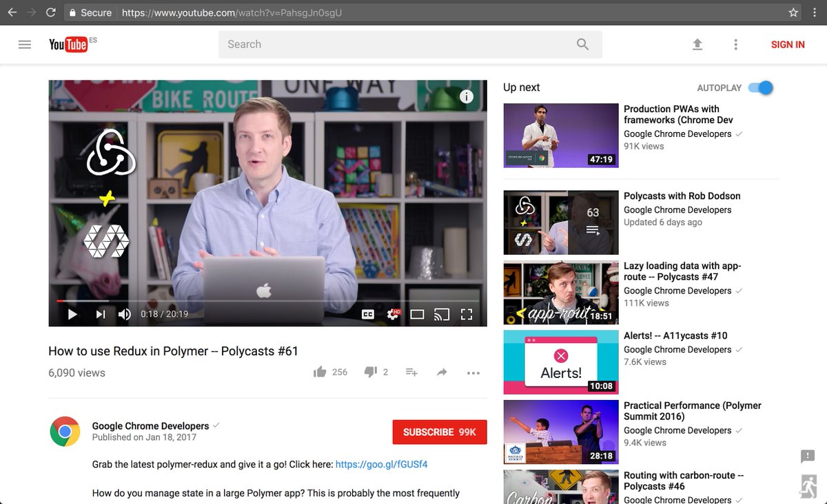Enter full screen mode
Image resolution: width=827 pixels, height=504 pixels.
[x=467, y=315]
